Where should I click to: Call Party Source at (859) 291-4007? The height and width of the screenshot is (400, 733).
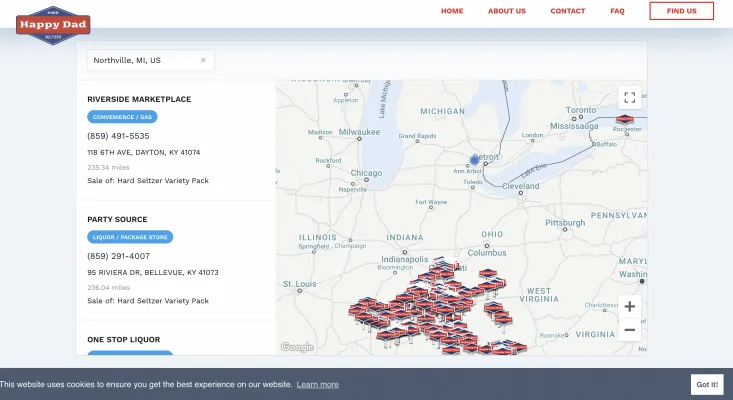(118, 256)
